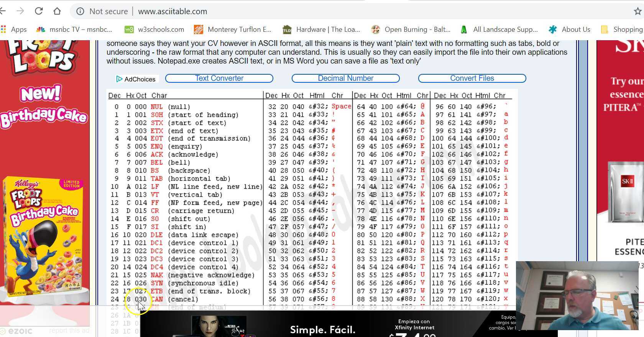Click the '&#120;' Html code
The width and height of the screenshot is (644, 337).
488,299
